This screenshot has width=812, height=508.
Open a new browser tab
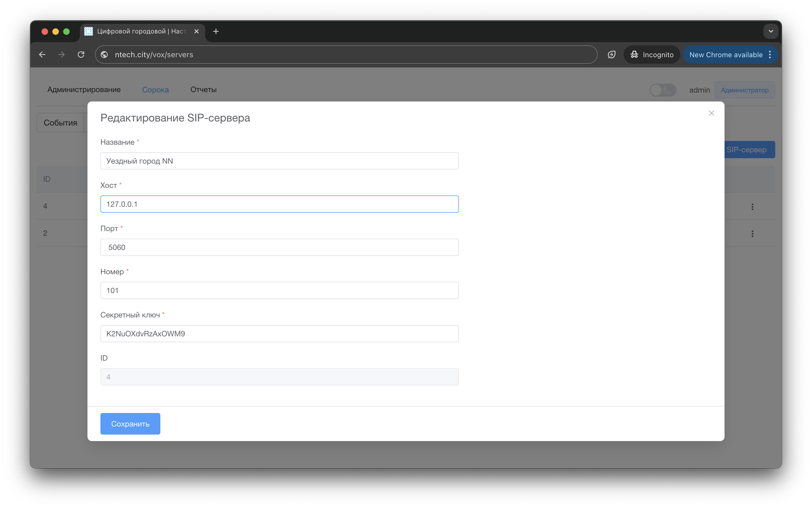[216, 31]
